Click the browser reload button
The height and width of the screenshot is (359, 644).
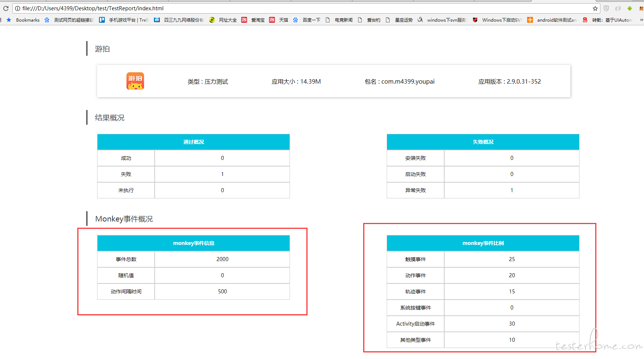(6, 8)
